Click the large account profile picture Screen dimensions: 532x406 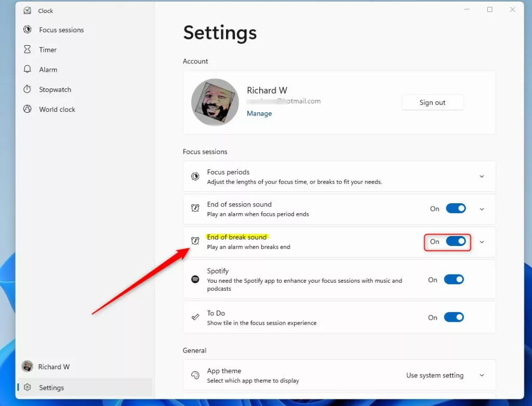[215, 102]
